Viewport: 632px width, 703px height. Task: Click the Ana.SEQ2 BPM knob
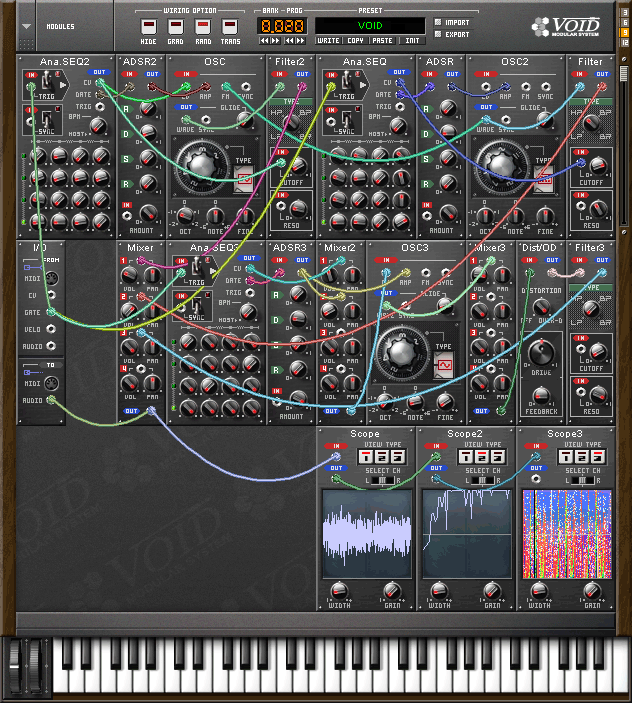(x=99, y=126)
